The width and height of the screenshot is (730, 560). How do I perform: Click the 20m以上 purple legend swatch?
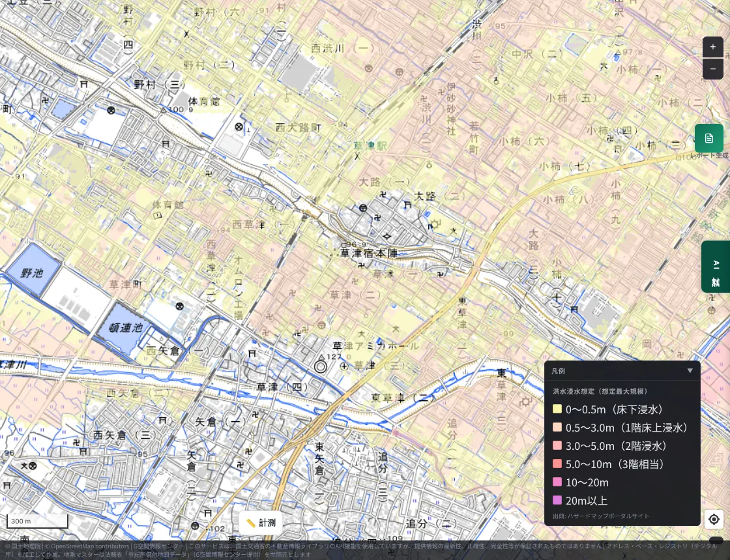(x=557, y=501)
